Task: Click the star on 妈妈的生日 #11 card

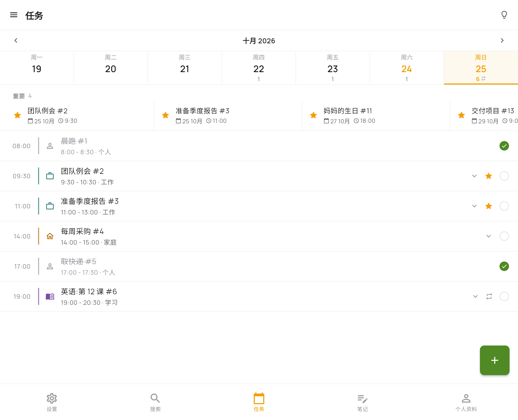Action: 313,115
